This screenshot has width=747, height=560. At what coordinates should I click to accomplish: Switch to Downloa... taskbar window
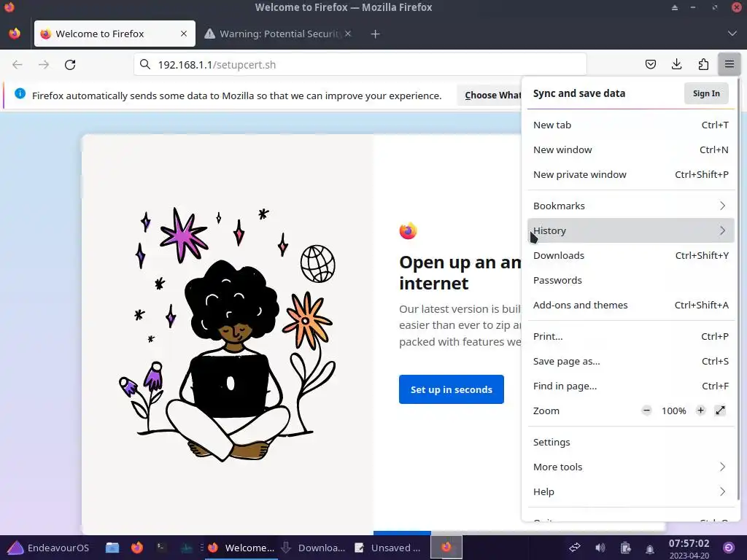[x=314, y=548]
